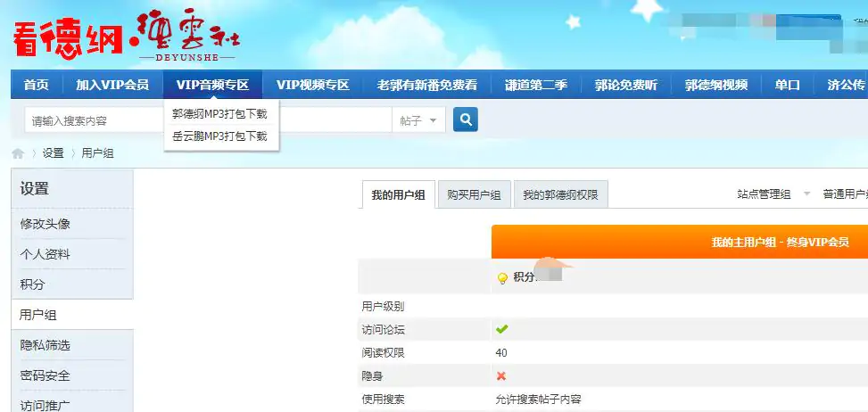
Task: Go to 老郭有新番免费看 nav item
Action: 426,86
